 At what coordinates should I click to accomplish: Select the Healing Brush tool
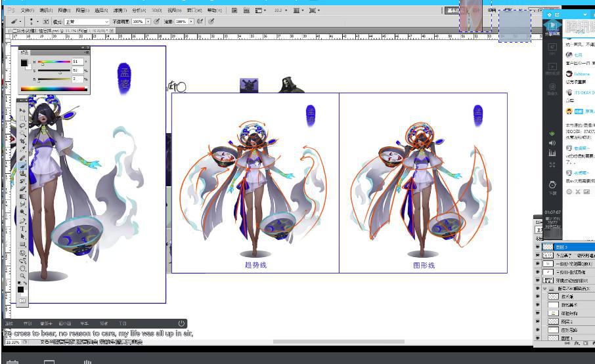[x=22, y=158]
